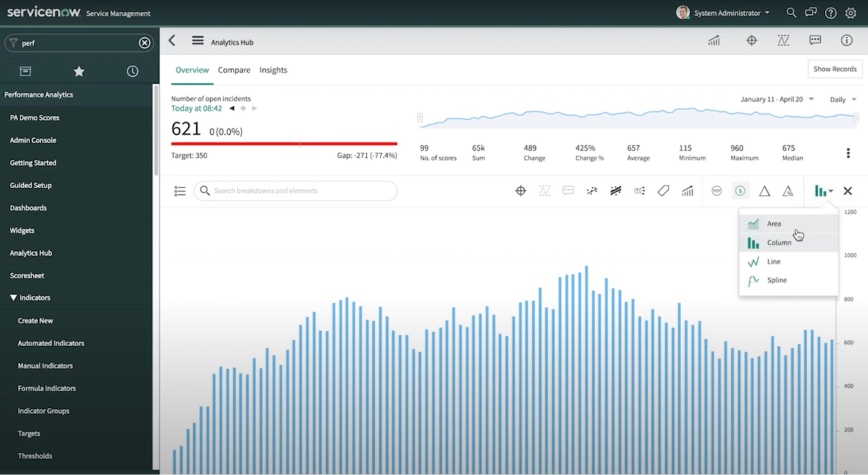The image size is (868, 475).
Task: Select the currency/dollar symbol icon
Action: click(x=740, y=191)
